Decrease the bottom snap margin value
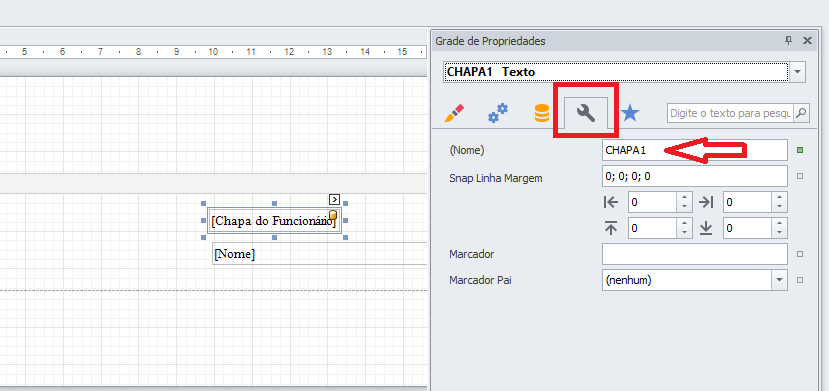829x391 pixels. point(780,233)
